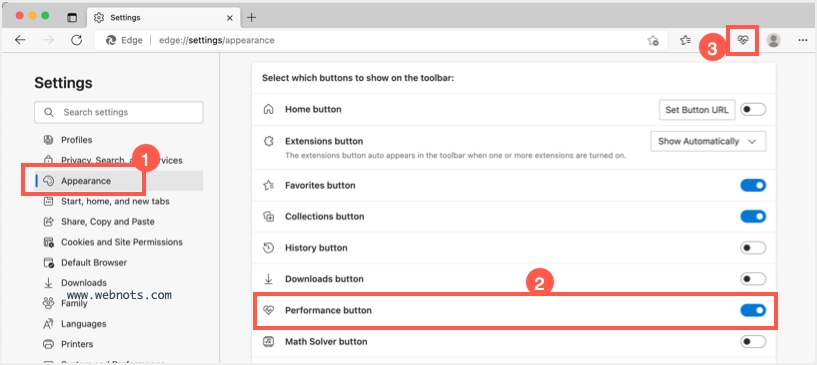Open Favorites list toolbar icon
Screen dimensions: 817x365
(x=686, y=40)
